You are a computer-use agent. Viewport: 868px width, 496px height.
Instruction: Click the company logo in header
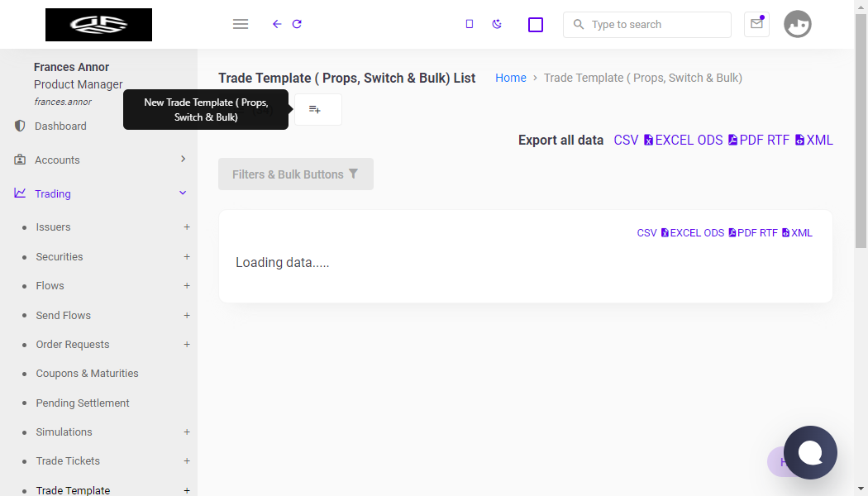click(x=98, y=25)
